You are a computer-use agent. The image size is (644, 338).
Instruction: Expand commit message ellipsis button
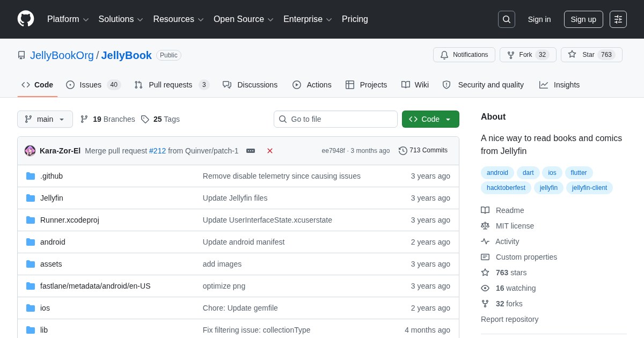pyautogui.click(x=251, y=151)
